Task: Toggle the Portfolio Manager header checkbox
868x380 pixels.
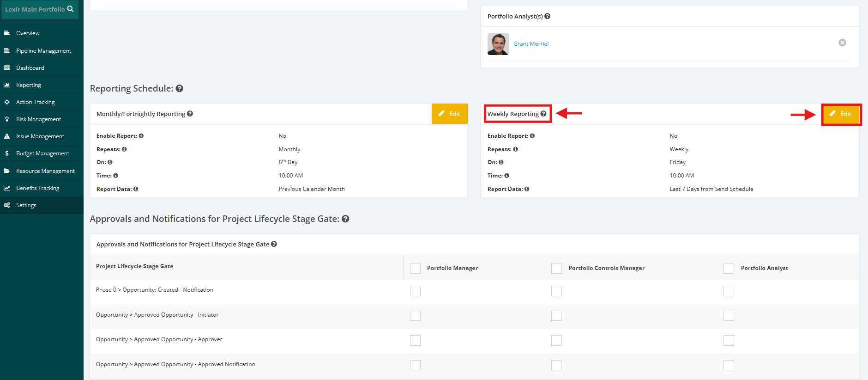Action: click(415, 268)
